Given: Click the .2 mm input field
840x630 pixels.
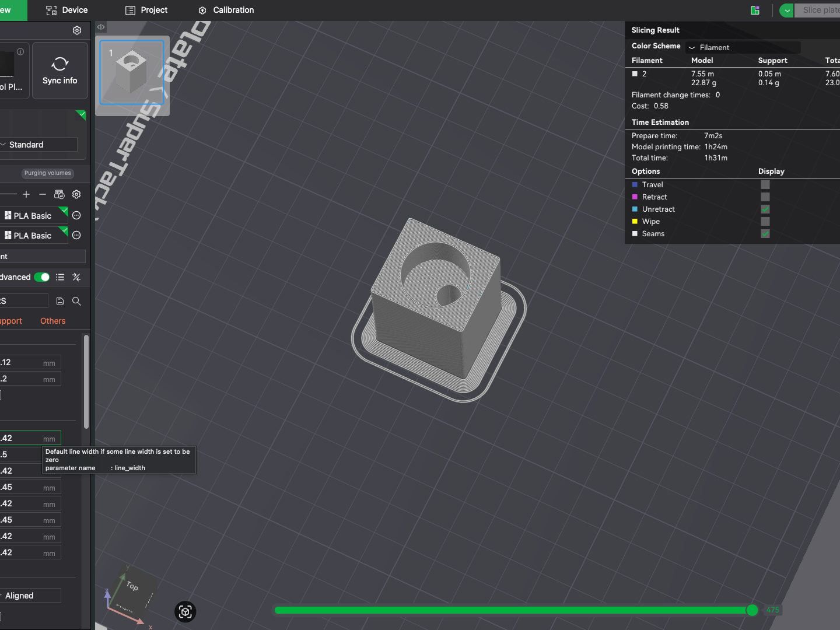Looking at the screenshot, I should tap(30, 379).
